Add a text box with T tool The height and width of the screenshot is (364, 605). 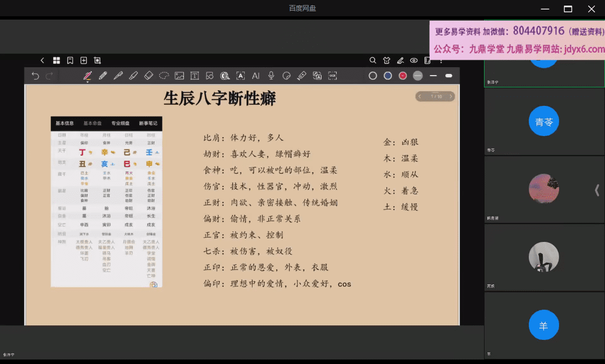click(194, 76)
